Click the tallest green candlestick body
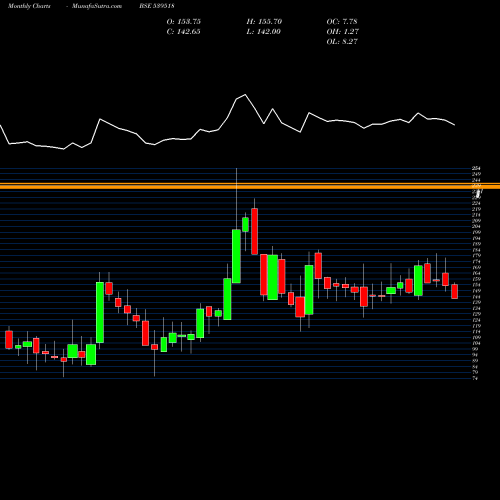This screenshot has height=500, width=500. [100, 312]
